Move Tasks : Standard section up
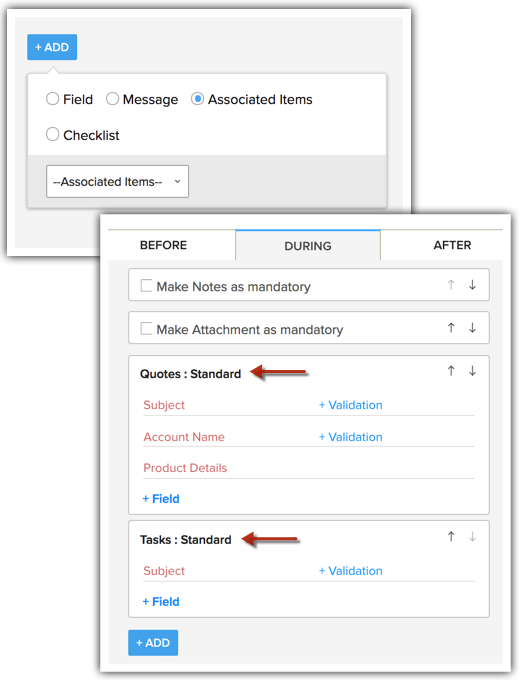Screen dimensions: 519x680 coord(451,537)
